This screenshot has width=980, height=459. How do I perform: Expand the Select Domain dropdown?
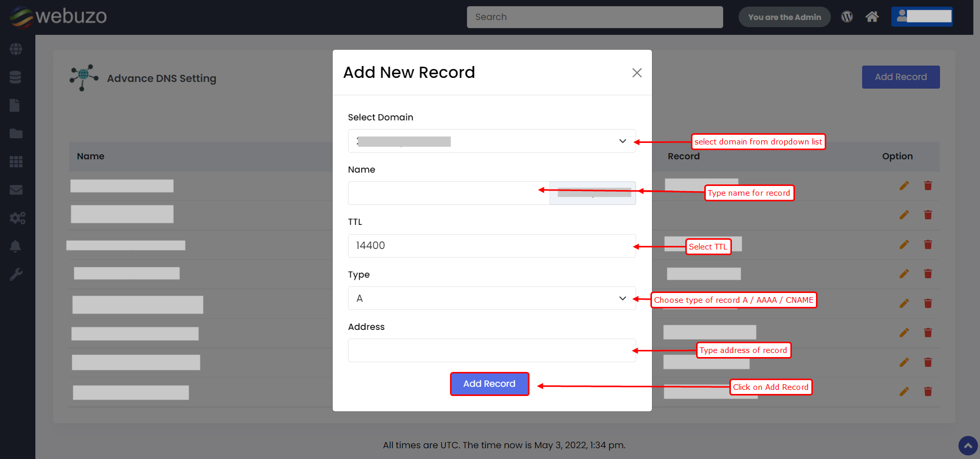(492, 141)
